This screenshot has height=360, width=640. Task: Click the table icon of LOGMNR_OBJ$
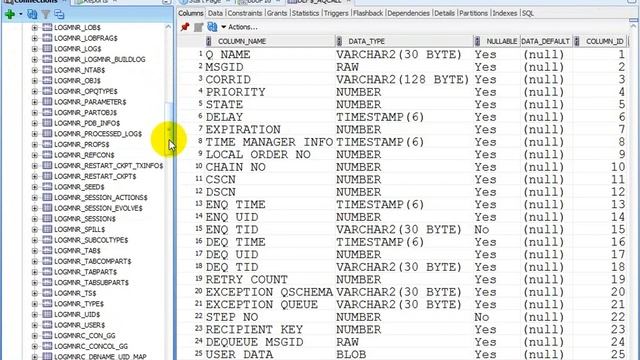pos(47,80)
